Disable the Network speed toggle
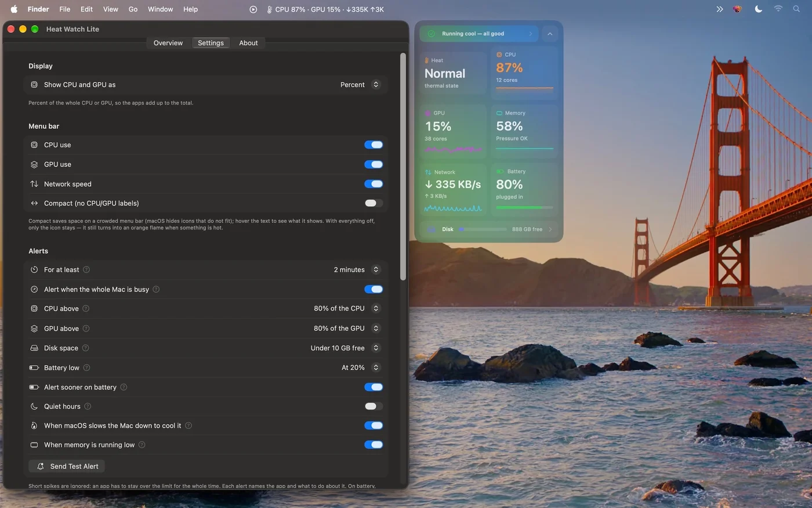 (374, 184)
